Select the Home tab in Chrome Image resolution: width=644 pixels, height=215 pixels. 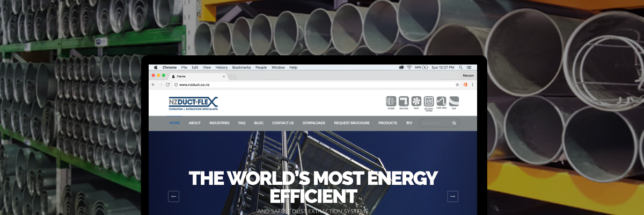[197, 76]
